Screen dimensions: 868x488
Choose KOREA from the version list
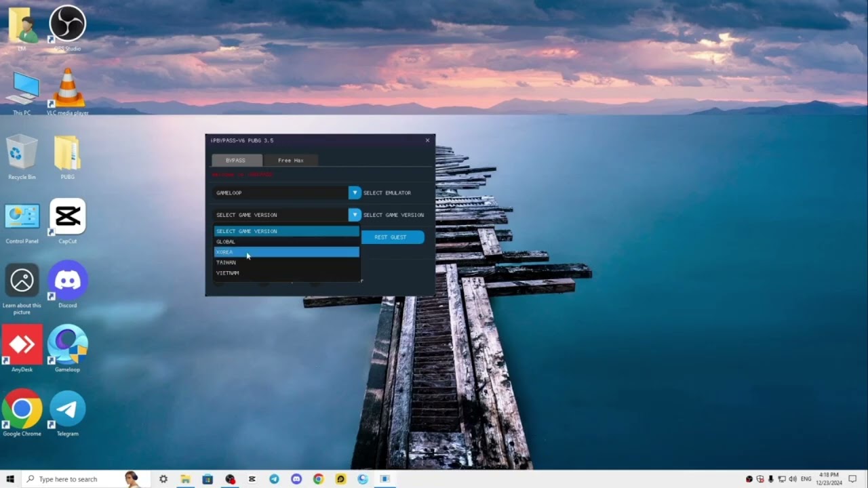click(287, 252)
